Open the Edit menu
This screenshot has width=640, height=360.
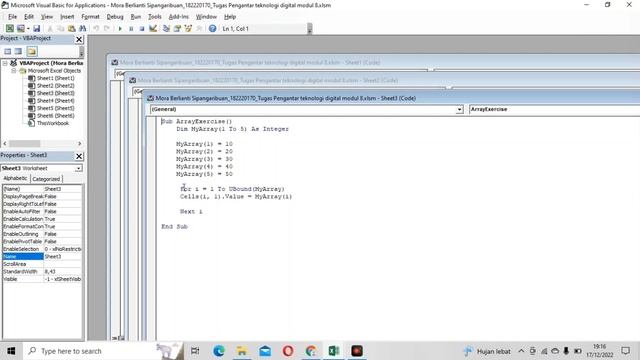pos(29,17)
